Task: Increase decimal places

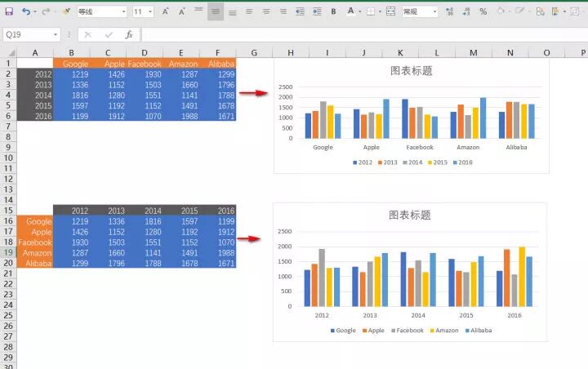Action: (x=450, y=11)
